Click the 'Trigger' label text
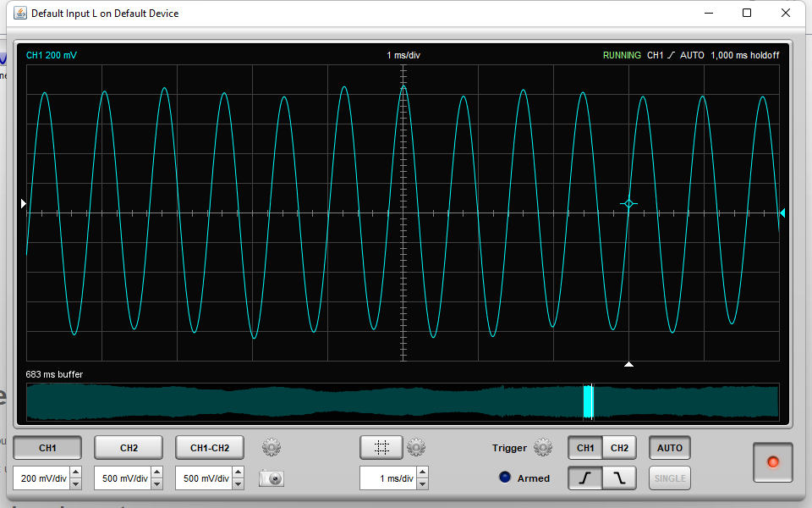 509,448
